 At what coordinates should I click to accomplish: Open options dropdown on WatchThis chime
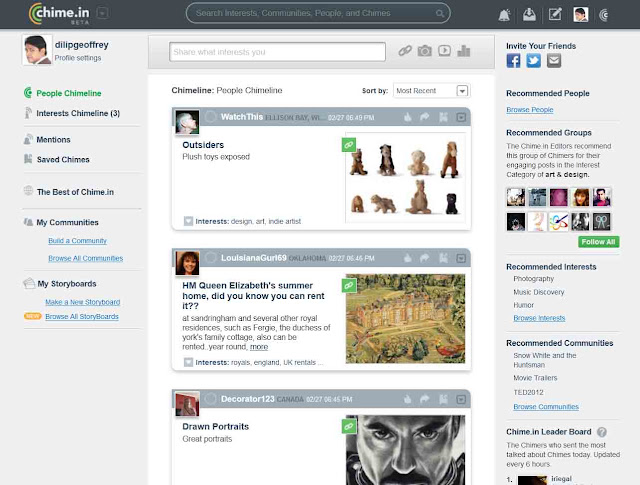pyautogui.click(x=461, y=118)
